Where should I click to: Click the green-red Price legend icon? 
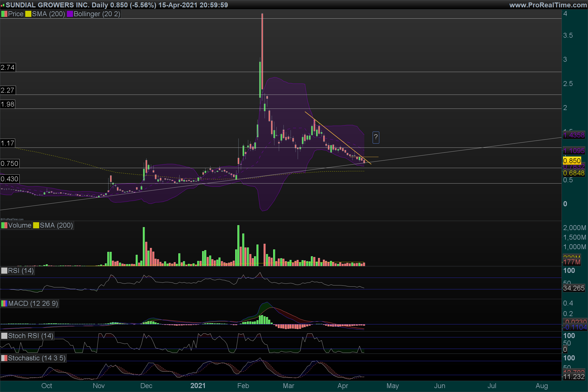[x=4, y=14]
